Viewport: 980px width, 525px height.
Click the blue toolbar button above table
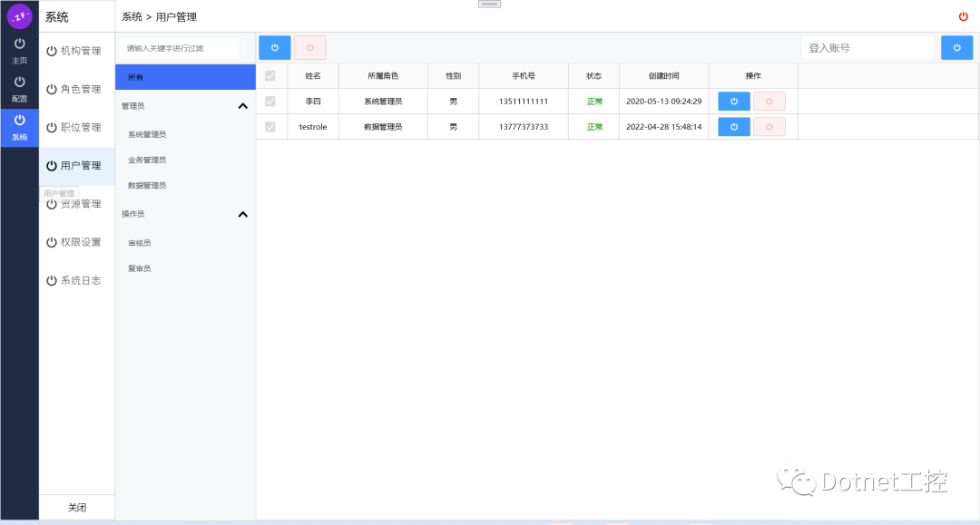pos(274,47)
